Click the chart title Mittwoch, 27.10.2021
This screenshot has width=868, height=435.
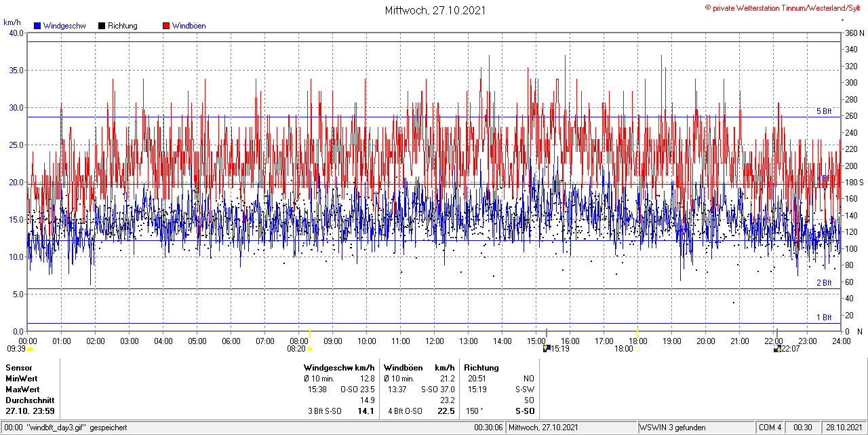pos(435,10)
